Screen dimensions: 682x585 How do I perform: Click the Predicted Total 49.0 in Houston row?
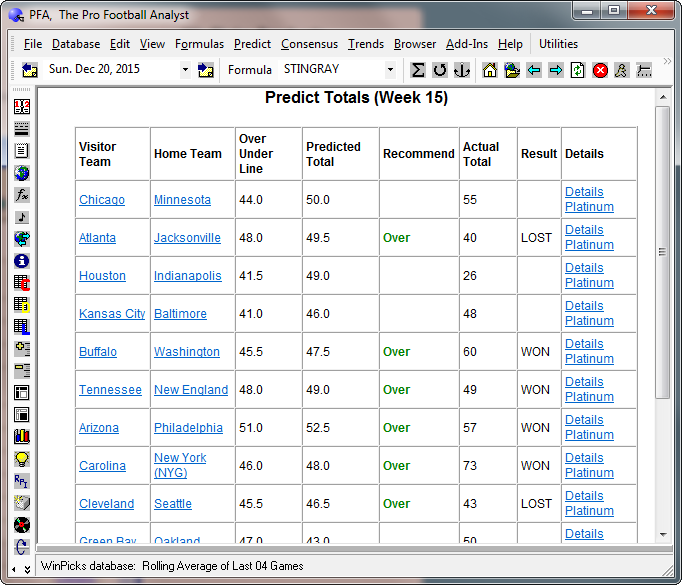coord(318,276)
